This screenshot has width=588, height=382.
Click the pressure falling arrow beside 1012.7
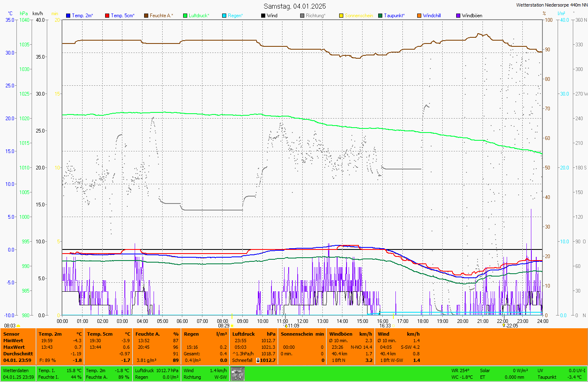coord(258,360)
